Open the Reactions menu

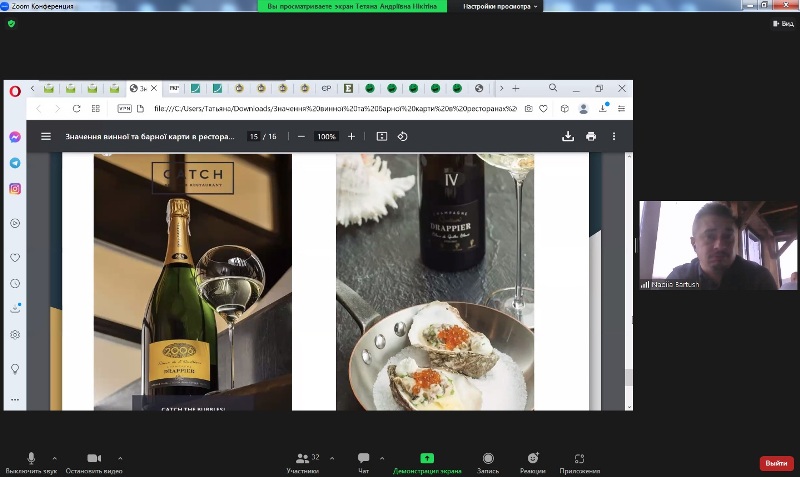pos(533,459)
